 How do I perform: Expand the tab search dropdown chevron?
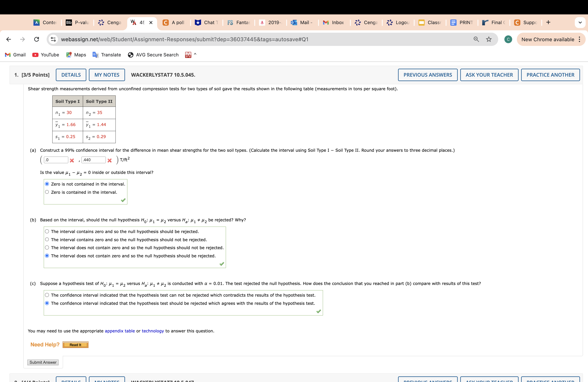tap(580, 23)
